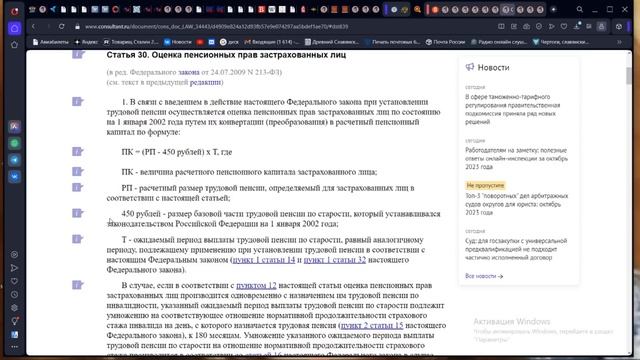Image resolution: width=640 pixels, height=360 pixels.
Task: Open My Flow arrow icon in the sidebar
Action: tap(14, 268)
